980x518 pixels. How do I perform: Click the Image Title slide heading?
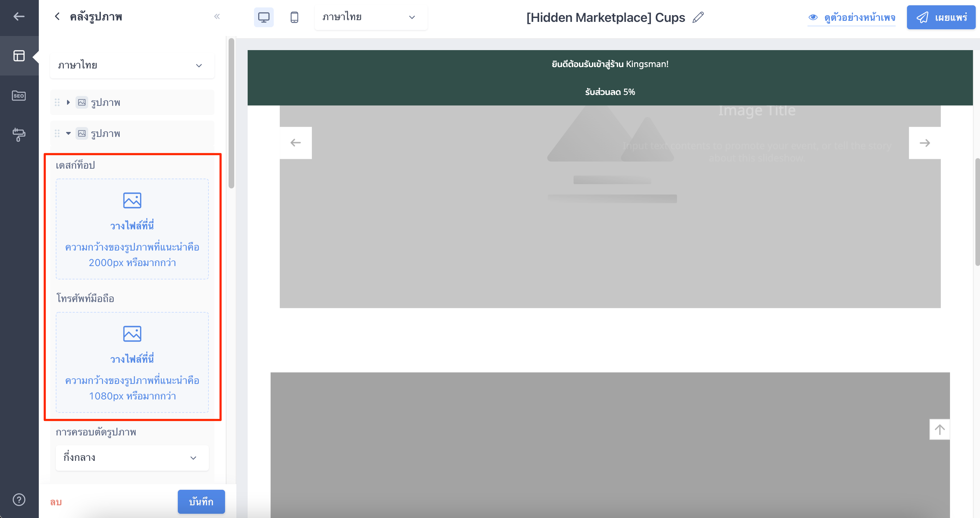[757, 111]
